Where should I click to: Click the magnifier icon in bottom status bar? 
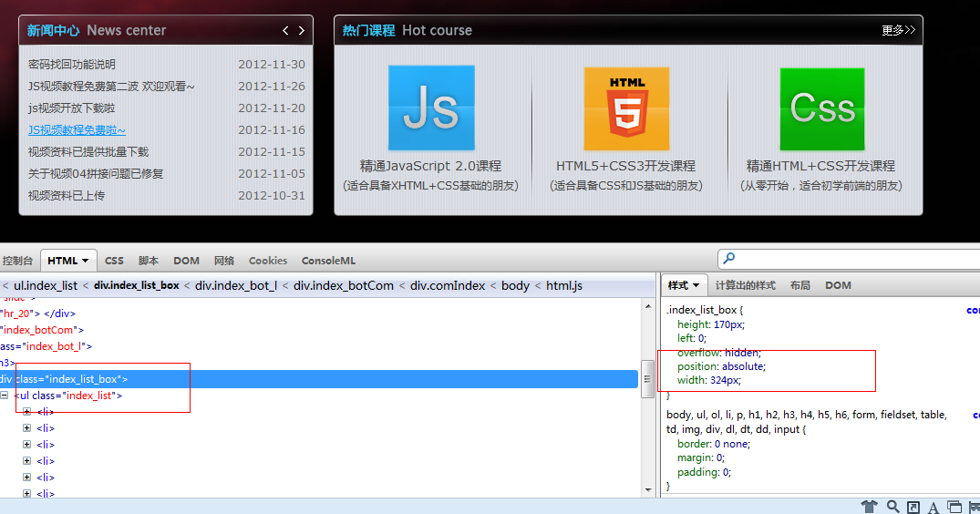click(x=892, y=507)
